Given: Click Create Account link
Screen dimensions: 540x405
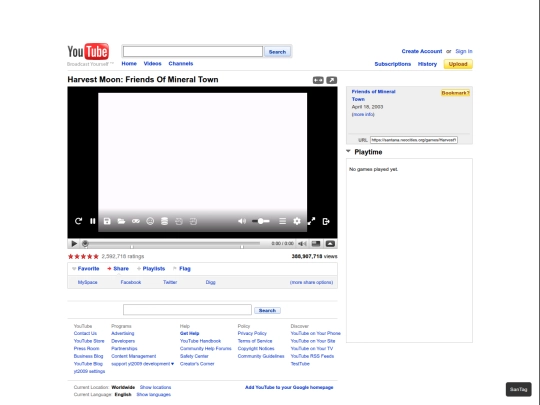Looking at the screenshot, I should [422, 51].
